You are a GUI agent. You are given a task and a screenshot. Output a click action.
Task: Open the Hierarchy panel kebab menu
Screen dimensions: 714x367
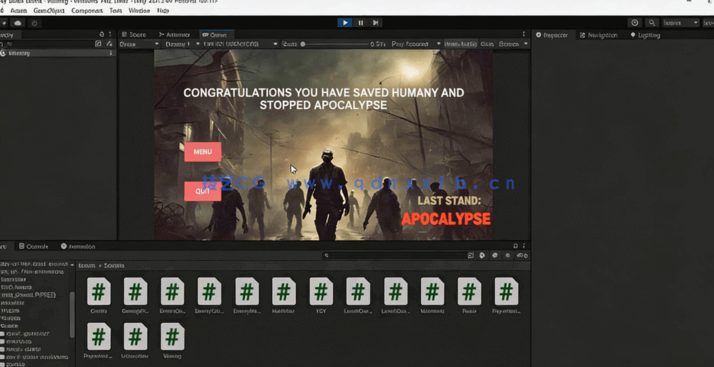pos(110,35)
